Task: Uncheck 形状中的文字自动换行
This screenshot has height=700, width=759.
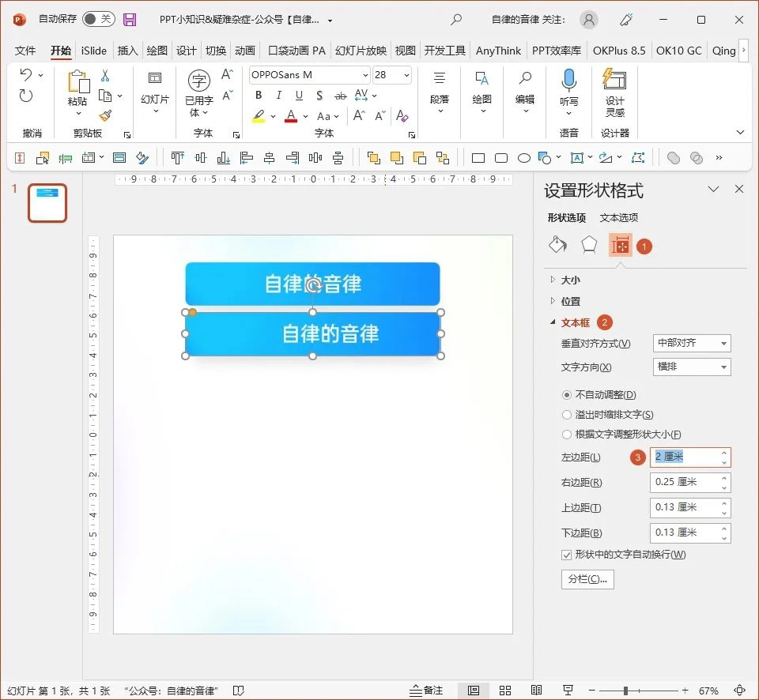Action: point(567,555)
